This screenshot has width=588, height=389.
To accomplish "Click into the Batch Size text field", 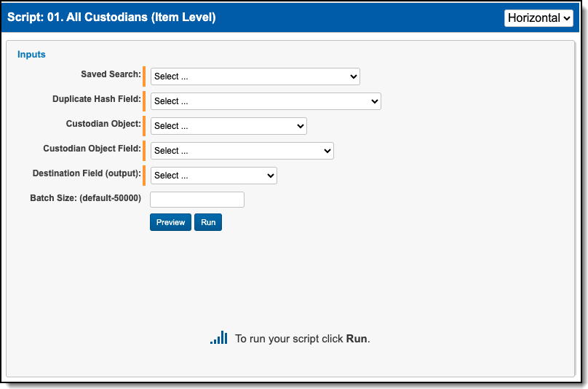I will [197, 200].
